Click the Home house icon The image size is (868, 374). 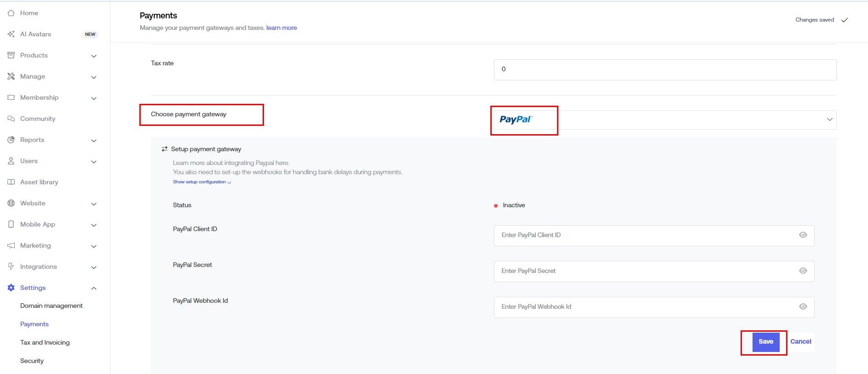pos(11,13)
